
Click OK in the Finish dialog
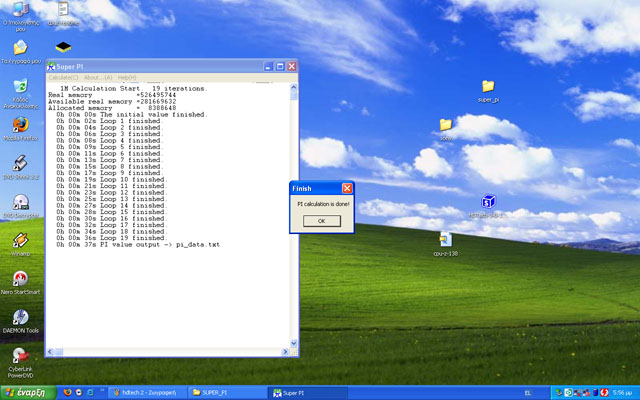pyautogui.click(x=322, y=221)
